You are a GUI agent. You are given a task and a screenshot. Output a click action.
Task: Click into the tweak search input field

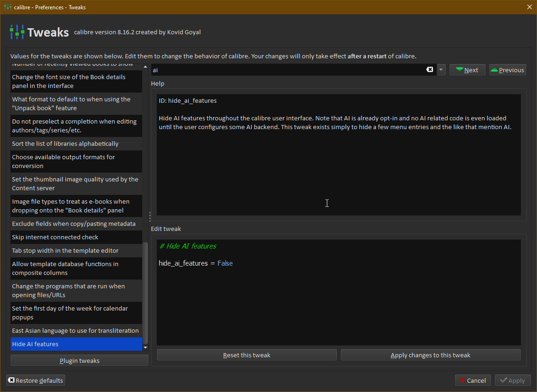[x=287, y=70]
